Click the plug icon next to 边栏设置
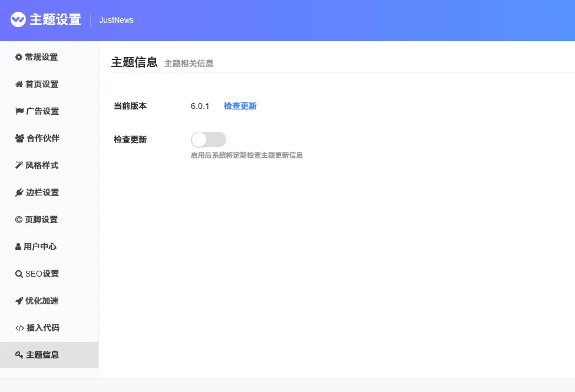Image resolution: width=575 pixels, height=392 pixels. (x=19, y=192)
